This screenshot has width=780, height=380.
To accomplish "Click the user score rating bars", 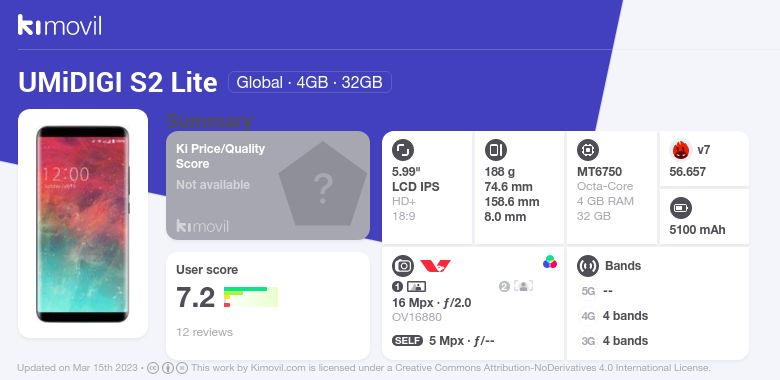I will tap(251, 297).
